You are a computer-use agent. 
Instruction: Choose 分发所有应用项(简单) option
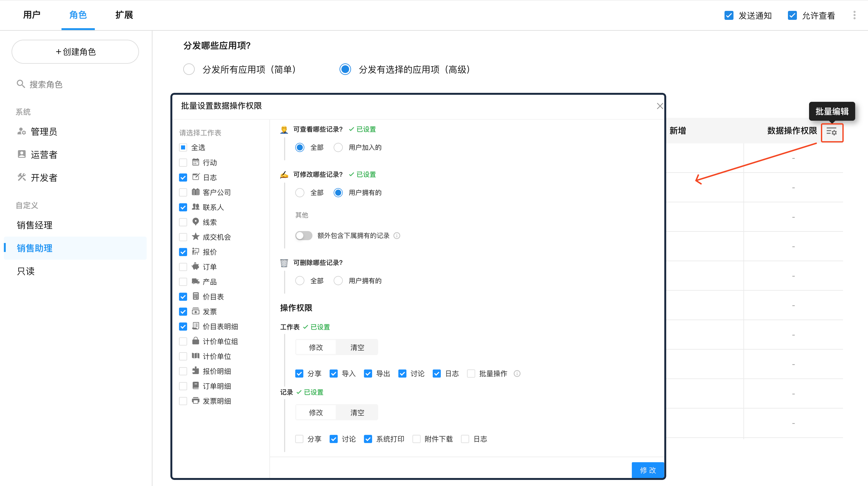[x=189, y=69]
